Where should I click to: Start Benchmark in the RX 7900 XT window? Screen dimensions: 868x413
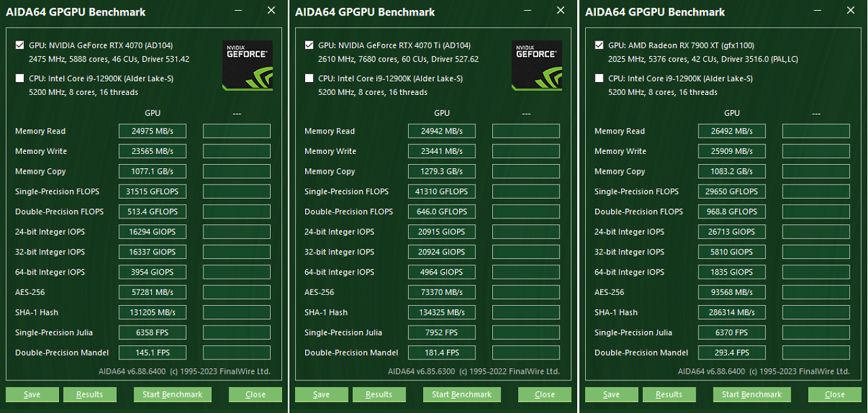coord(752,395)
